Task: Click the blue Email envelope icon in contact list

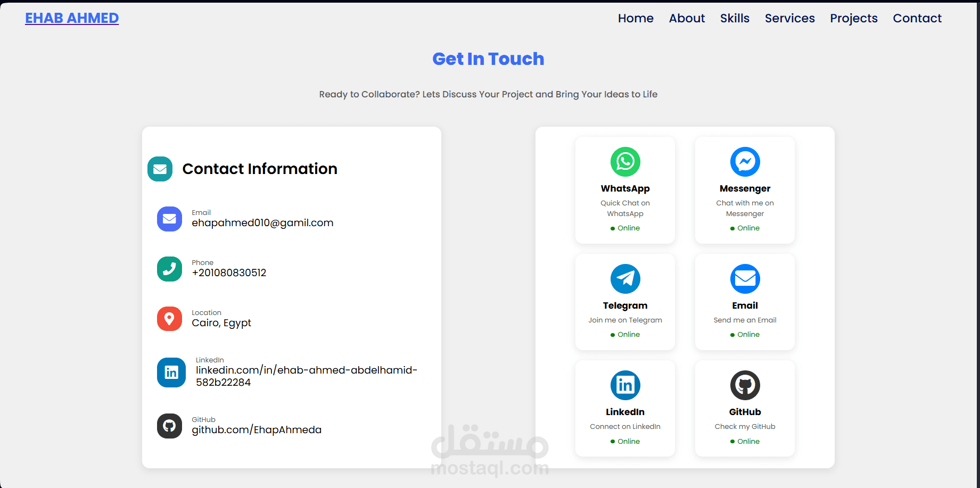Action: [x=169, y=219]
